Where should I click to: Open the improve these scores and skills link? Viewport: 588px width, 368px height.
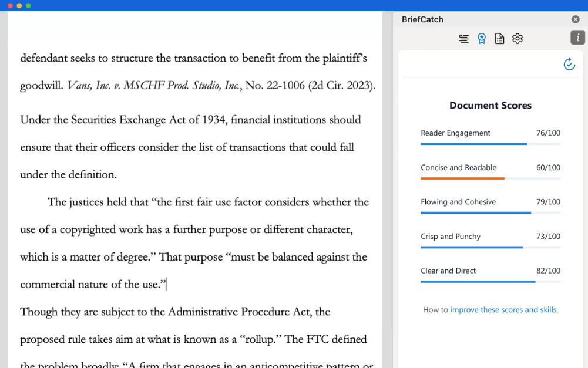[x=504, y=309]
